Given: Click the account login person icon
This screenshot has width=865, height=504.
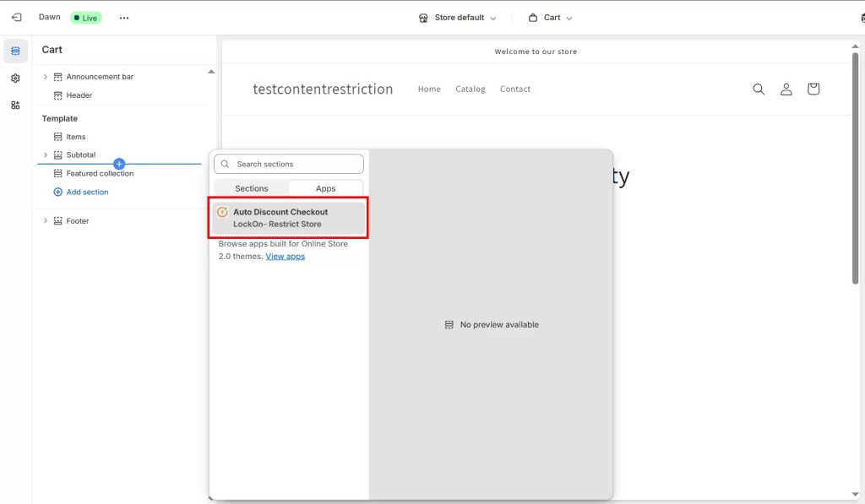Looking at the screenshot, I should [786, 89].
